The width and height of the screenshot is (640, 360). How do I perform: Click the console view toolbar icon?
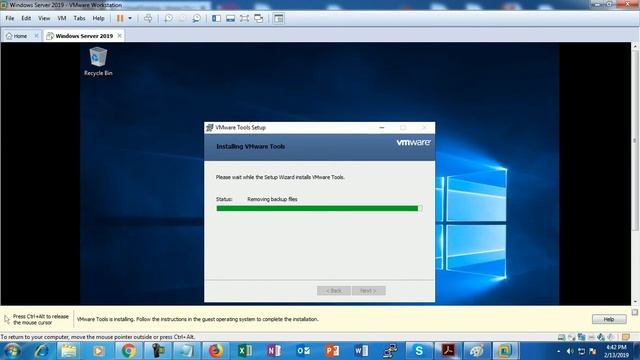coord(279,18)
